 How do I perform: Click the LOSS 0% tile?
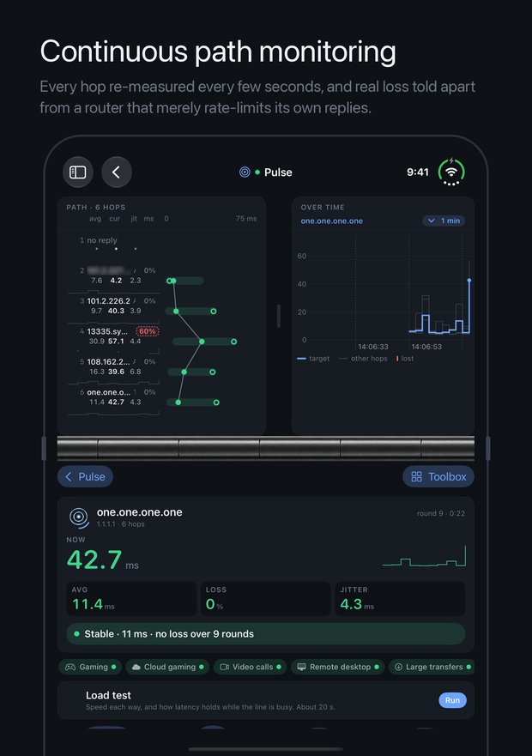[x=265, y=599]
